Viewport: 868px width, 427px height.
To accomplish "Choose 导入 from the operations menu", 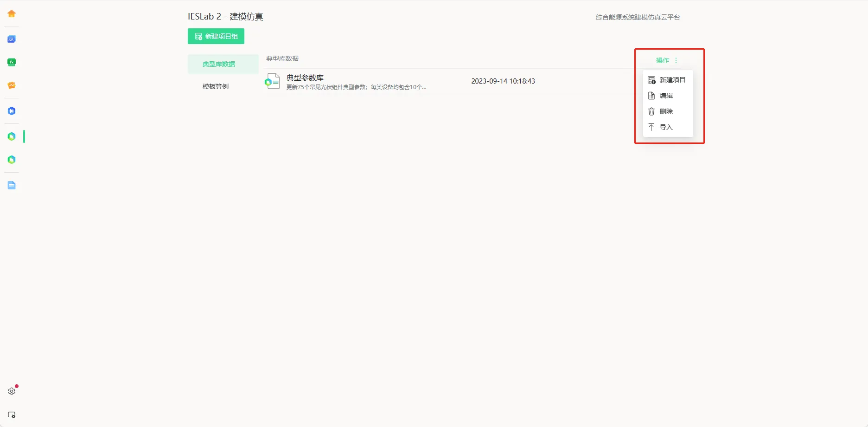I will click(668, 127).
